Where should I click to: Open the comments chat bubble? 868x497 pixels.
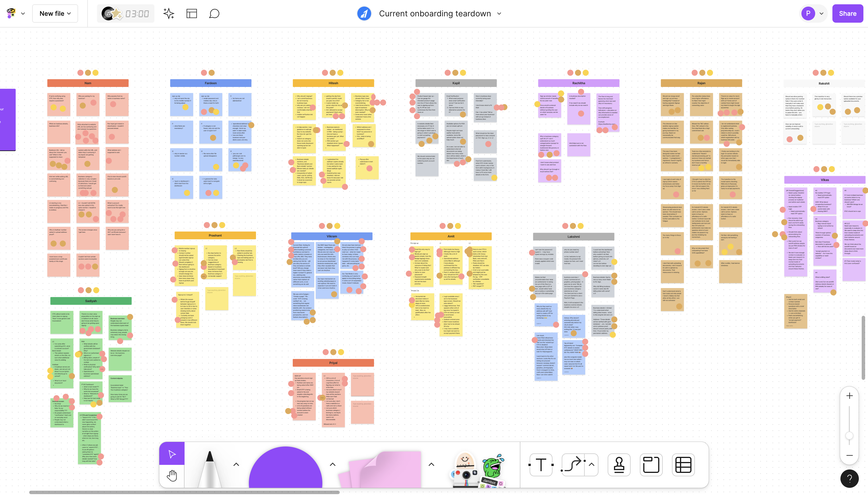click(214, 14)
